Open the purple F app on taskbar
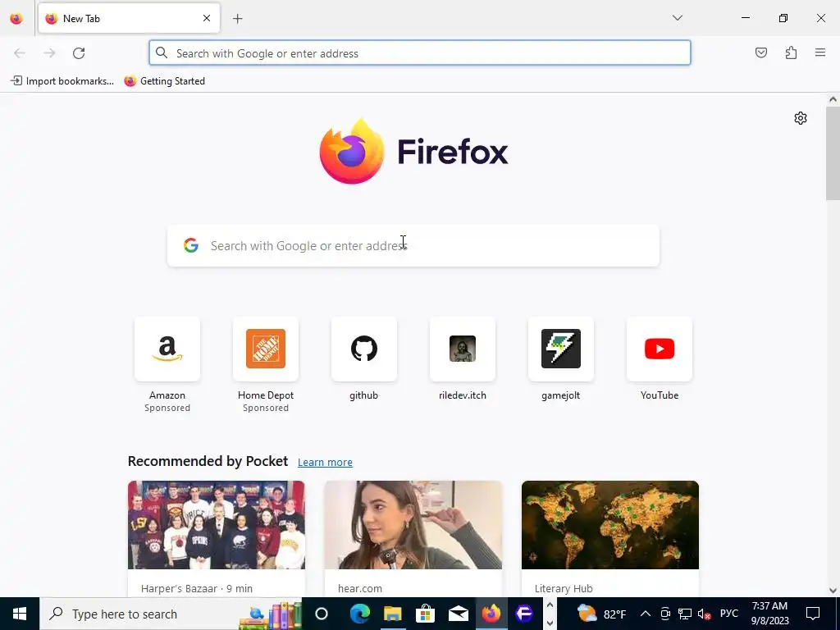840x630 pixels. (x=524, y=614)
